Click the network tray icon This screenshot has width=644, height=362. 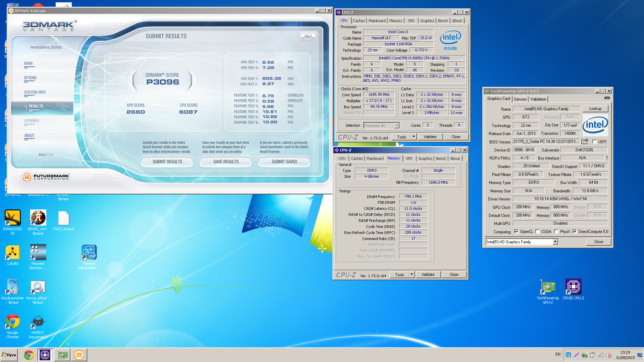click(x=600, y=355)
